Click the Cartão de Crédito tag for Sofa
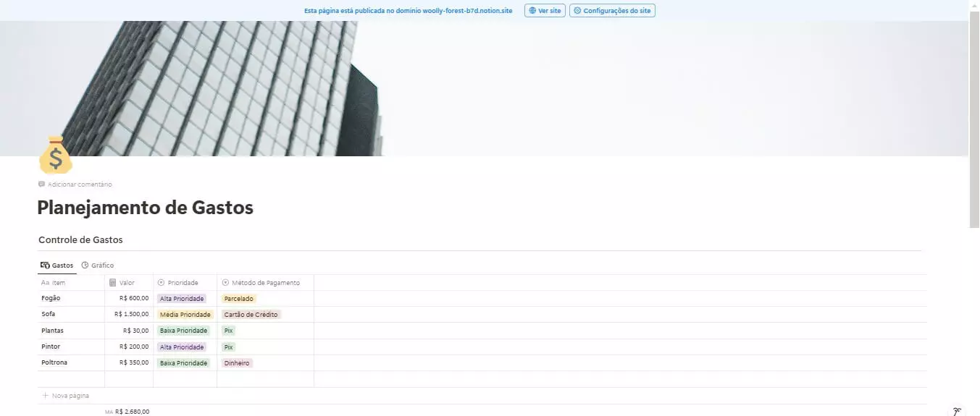Screen dimensions: 980x416 pyautogui.click(x=251, y=315)
